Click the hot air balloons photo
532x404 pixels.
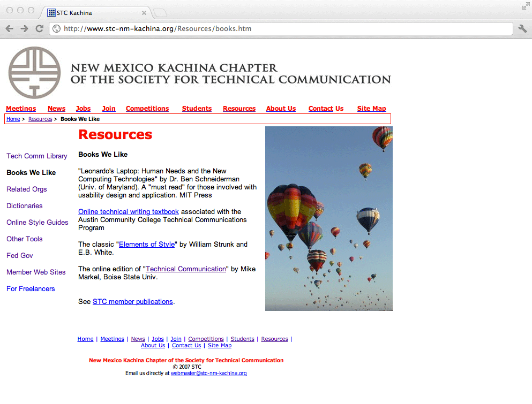(x=328, y=218)
